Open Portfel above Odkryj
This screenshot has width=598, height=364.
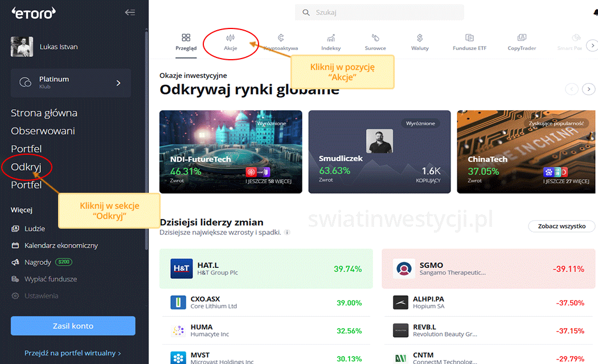(x=26, y=148)
